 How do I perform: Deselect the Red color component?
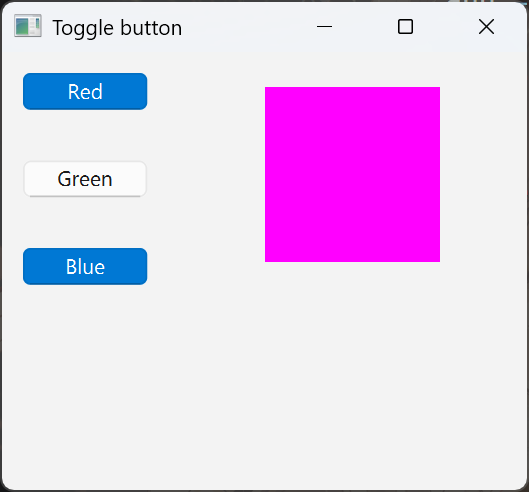click(x=85, y=91)
